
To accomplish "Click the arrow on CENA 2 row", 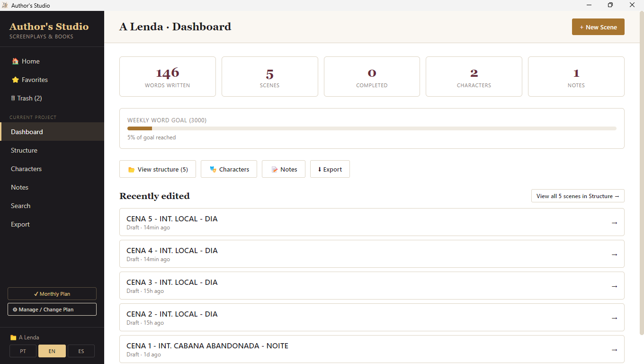I will coord(615,318).
